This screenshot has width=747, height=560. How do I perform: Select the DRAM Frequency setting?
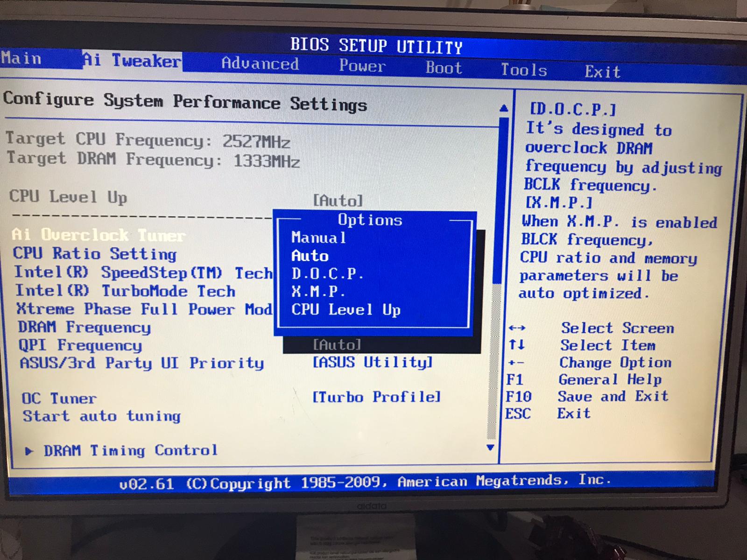[x=85, y=327]
